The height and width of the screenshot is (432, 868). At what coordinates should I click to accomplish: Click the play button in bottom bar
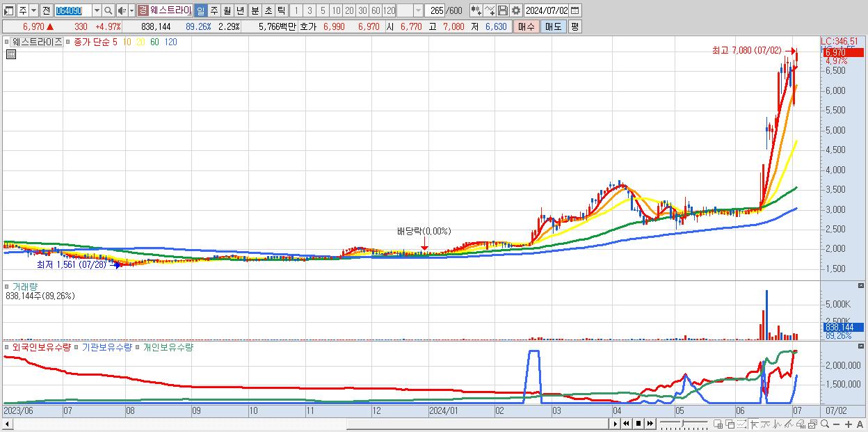coord(615,424)
